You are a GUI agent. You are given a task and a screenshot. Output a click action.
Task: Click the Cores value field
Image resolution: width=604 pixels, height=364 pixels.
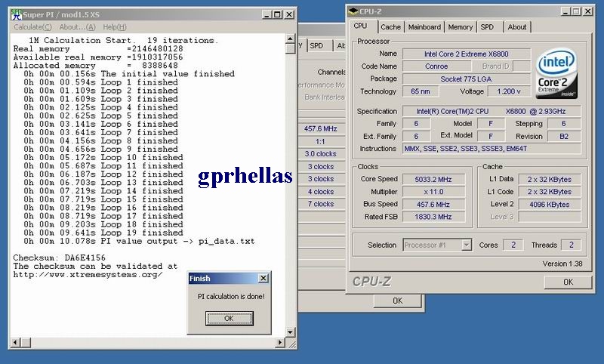513,245
